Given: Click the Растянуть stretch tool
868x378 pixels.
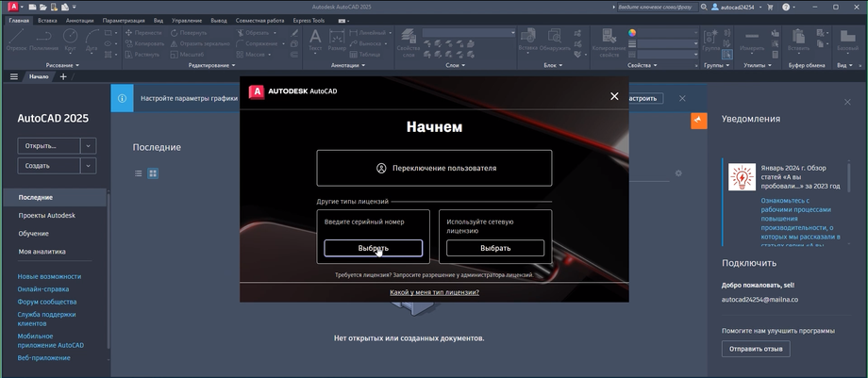Looking at the screenshot, I should point(142,55).
